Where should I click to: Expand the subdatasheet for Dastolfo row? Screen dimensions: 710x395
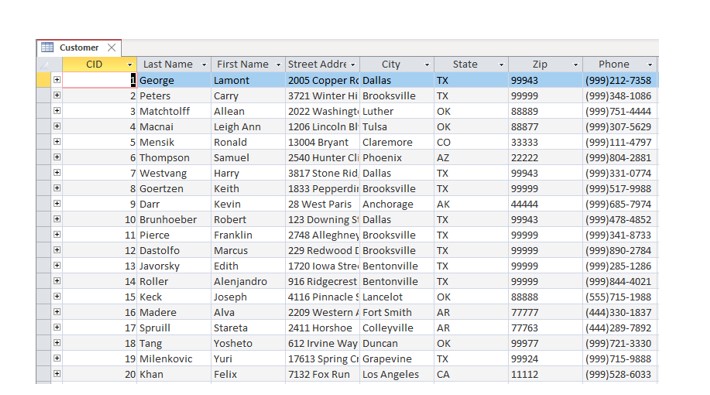(57, 250)
